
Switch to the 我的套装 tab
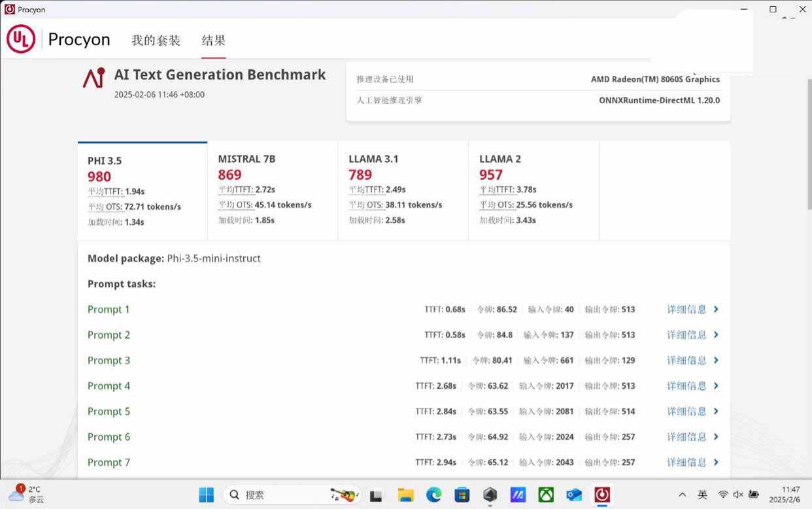[x=156, y=40]
